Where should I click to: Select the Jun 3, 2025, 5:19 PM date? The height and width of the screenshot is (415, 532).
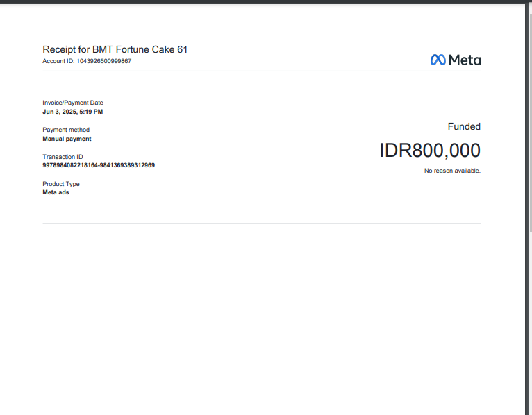pyautogui.click(x=73, y=112)
